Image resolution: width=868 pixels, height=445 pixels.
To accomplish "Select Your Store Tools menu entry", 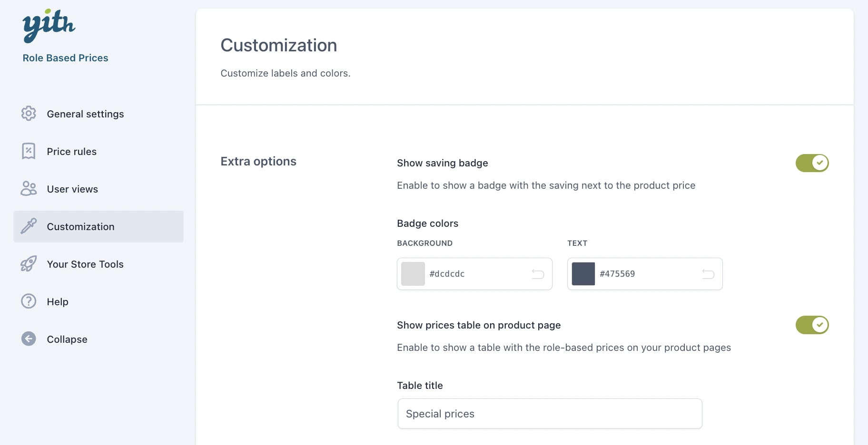I will [x=85, y=264].
